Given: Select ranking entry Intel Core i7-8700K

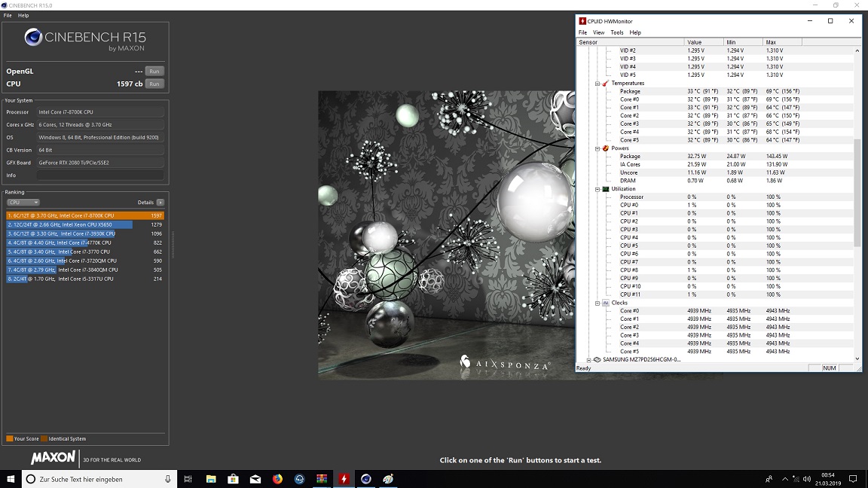Looking at the screenshot, I should [x=85, y=216].
